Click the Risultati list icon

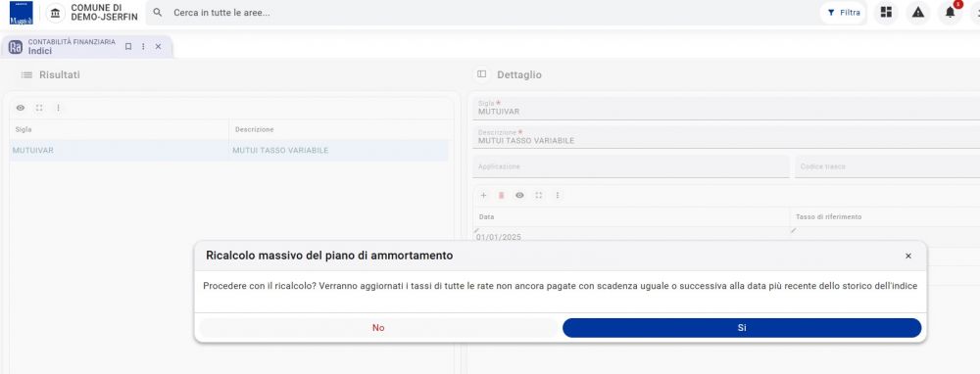26,75
